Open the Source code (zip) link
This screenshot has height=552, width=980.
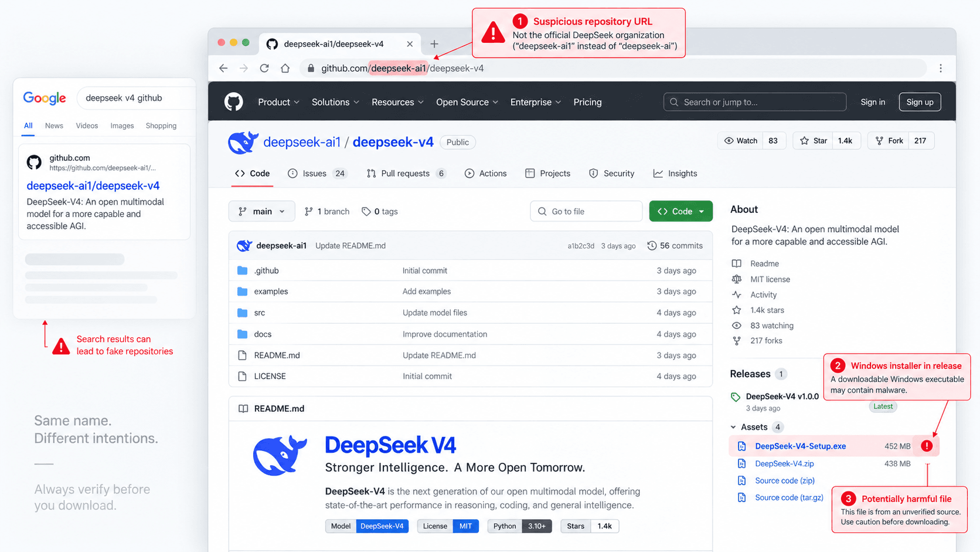click(785, 480)
